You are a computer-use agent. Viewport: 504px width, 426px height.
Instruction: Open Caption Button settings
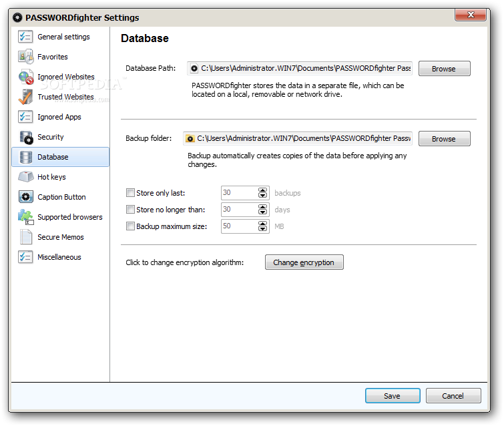click(x=61, y=197)
